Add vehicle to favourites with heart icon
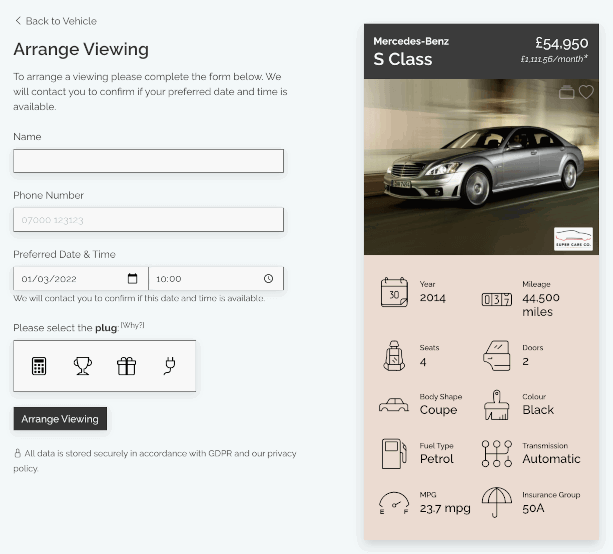Viewport: 613px width, 554px height. 586,92
